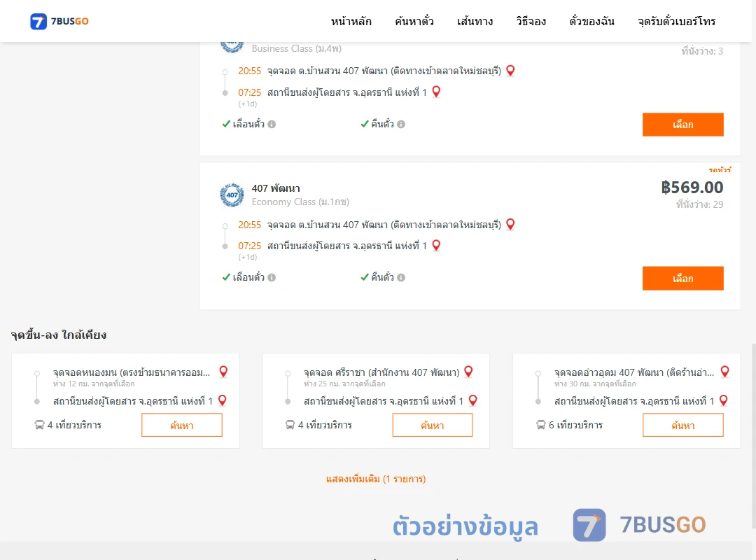The image size is (756, 560).
Task: Click the bus icon beside 6 เที่ยวบริการ
Action: [x=540, y=425]
